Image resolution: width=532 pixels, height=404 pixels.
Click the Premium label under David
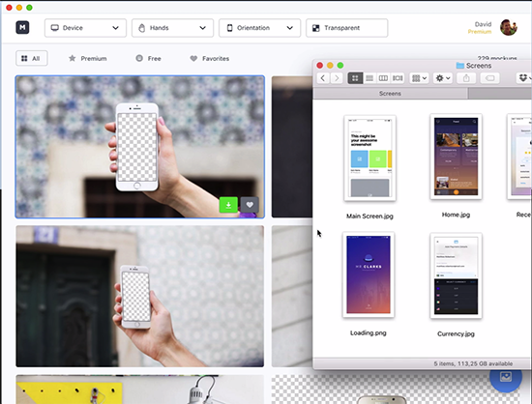(480, 32)
